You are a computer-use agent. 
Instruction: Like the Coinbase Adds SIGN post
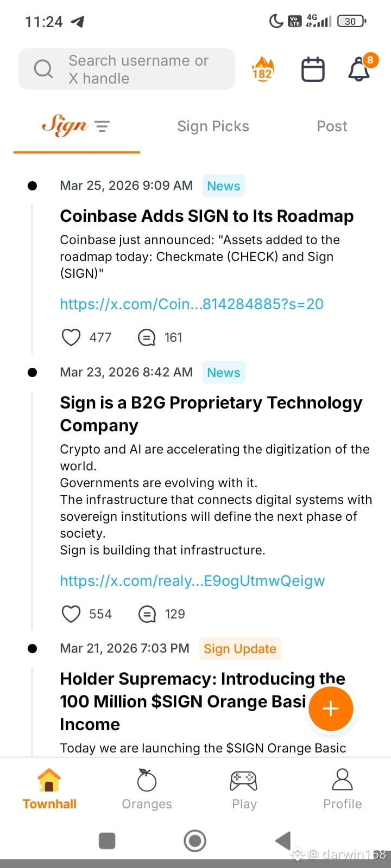71,337
